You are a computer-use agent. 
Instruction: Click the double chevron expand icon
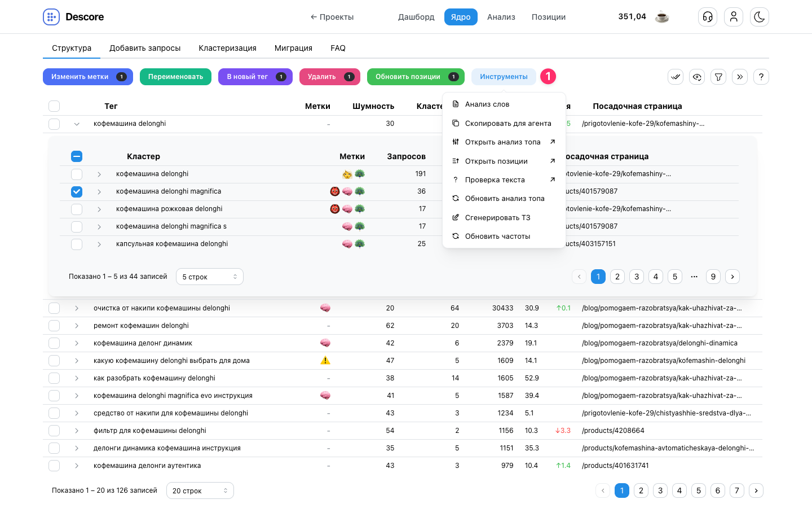pos(740,77)
